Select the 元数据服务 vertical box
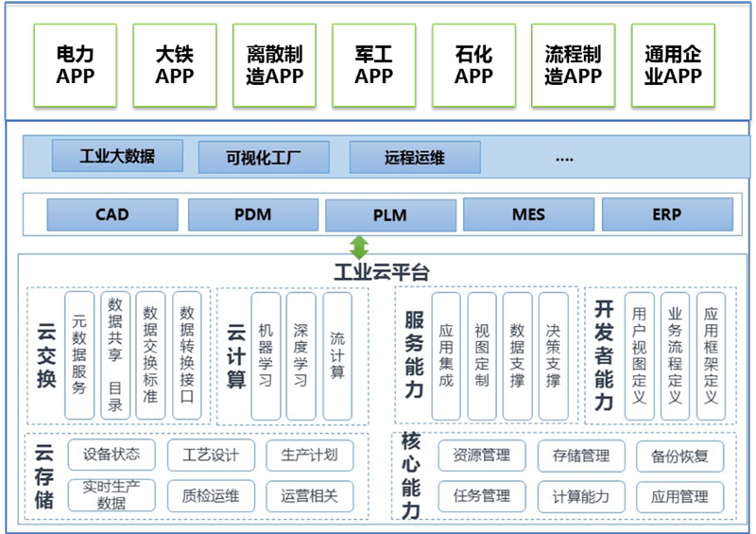Image resolution: width=756 pixels, height=534 pixels. (79, 355)
